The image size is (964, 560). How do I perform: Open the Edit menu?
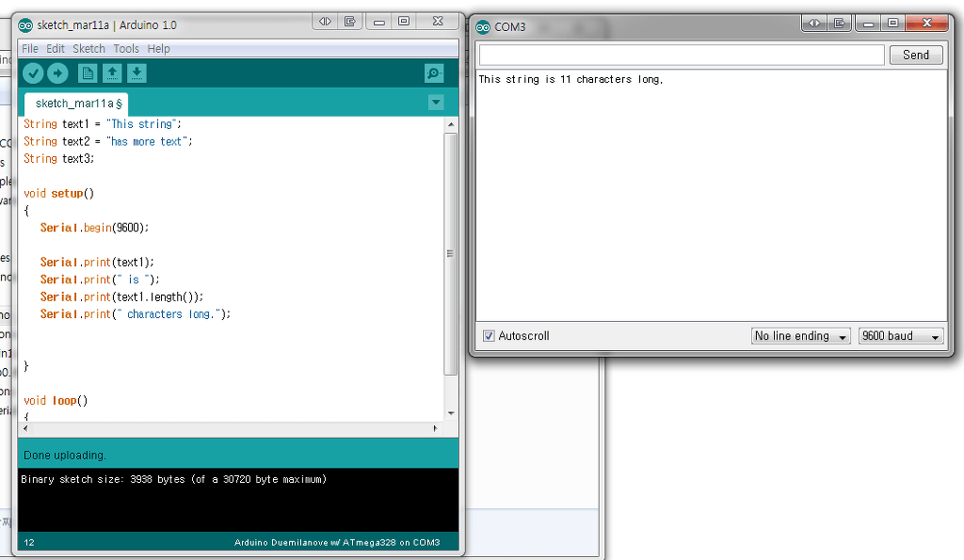click(56, 49)
